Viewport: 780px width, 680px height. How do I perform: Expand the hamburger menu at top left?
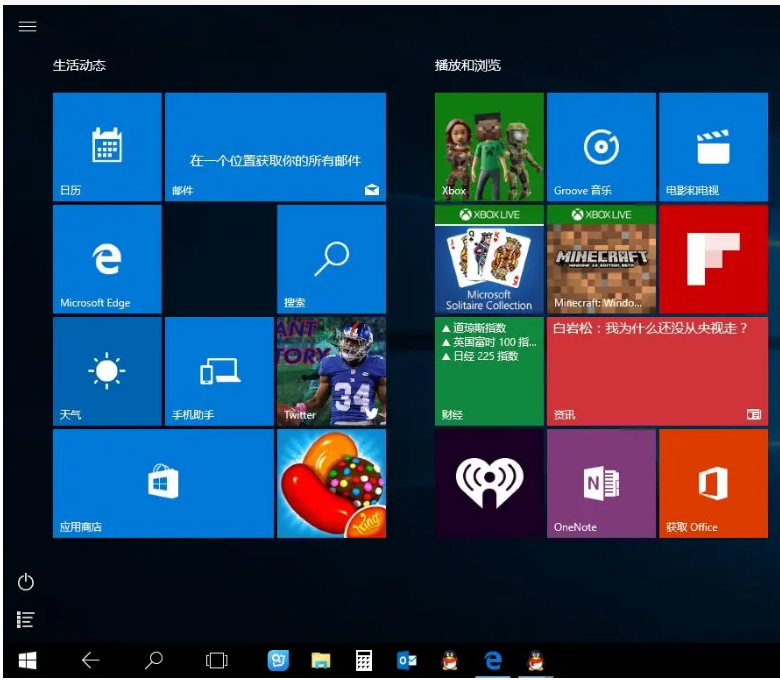click(27, 27)
